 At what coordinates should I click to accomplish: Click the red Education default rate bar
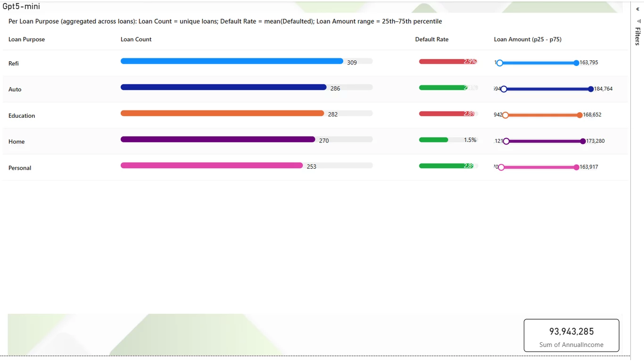(x=447, y=114)
